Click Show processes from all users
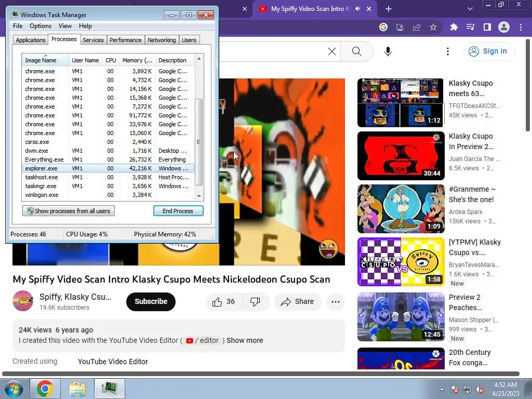 69,211
